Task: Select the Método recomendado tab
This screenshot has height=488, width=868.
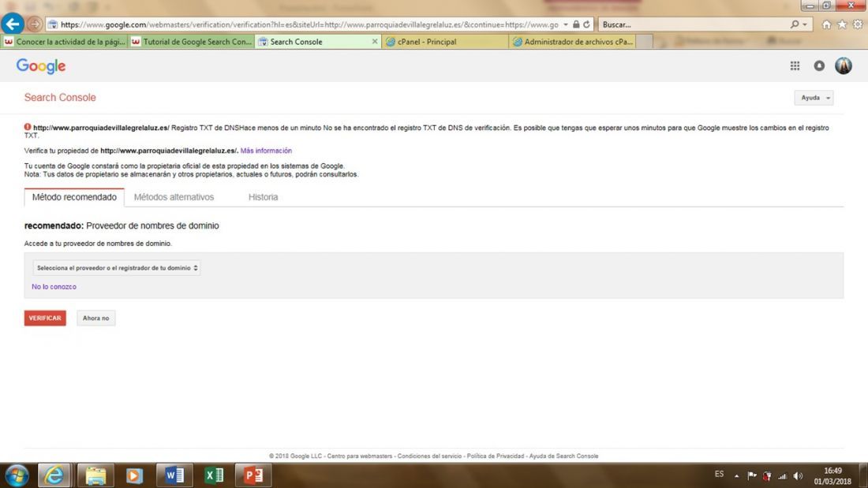Action: point(74,197)
